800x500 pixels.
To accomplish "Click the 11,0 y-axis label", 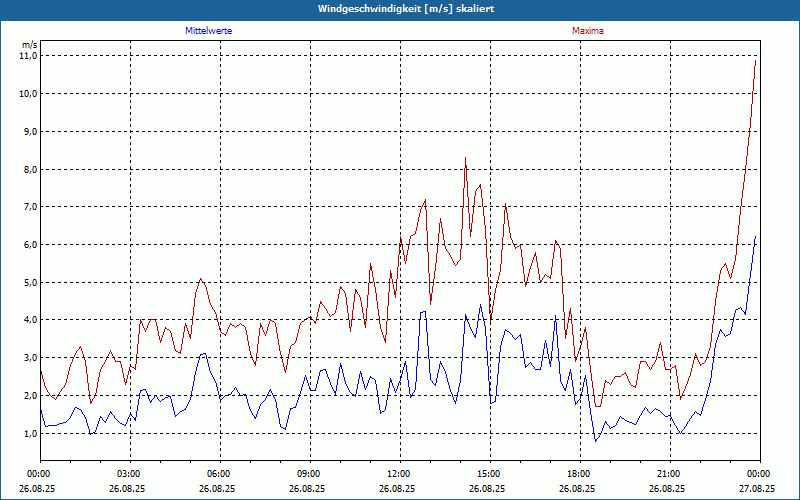I will click(29, 56).
